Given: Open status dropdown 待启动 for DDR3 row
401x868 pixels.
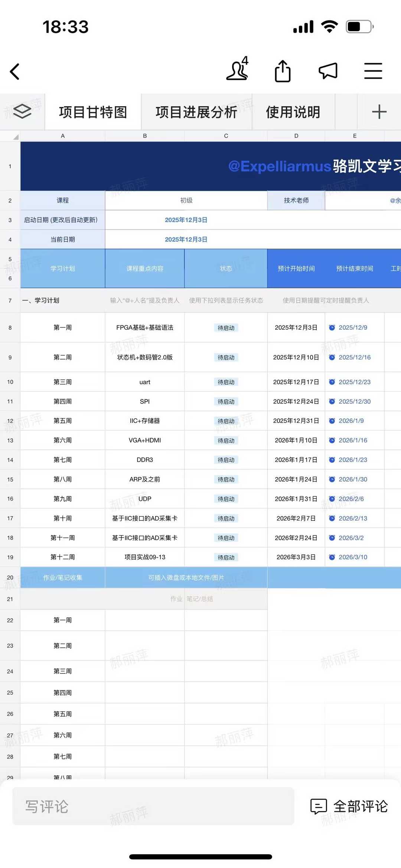Looking at the screenshot, I should tap(226, 460).
